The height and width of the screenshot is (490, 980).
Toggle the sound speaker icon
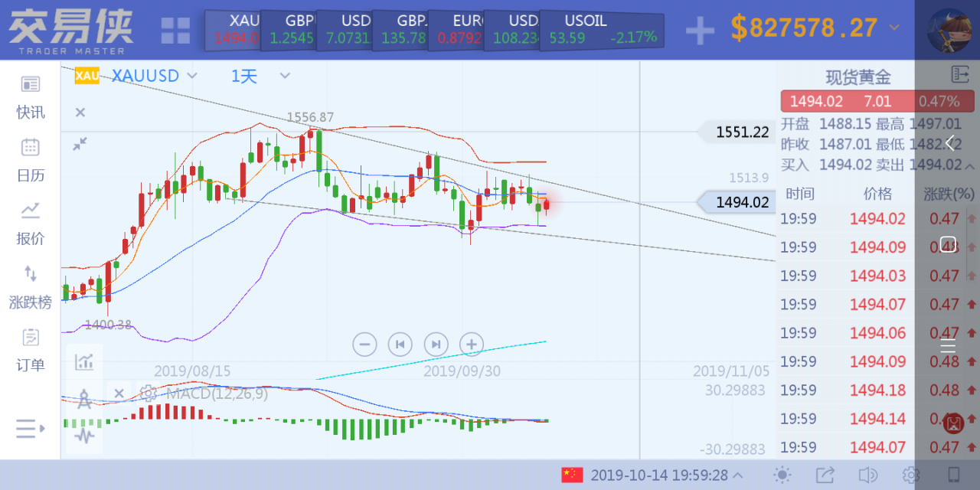[x=867, y=475]
